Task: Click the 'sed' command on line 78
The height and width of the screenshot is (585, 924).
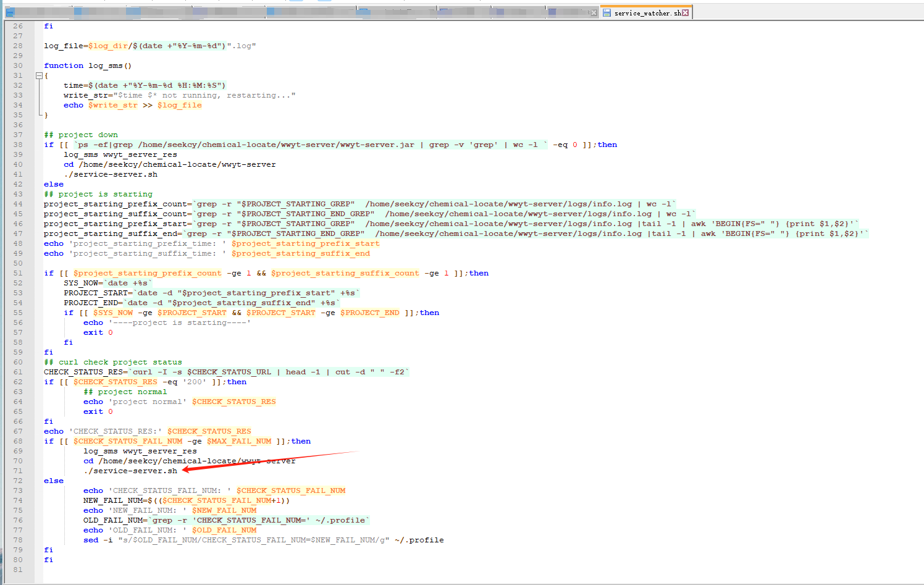Action: tap(91, 540)
